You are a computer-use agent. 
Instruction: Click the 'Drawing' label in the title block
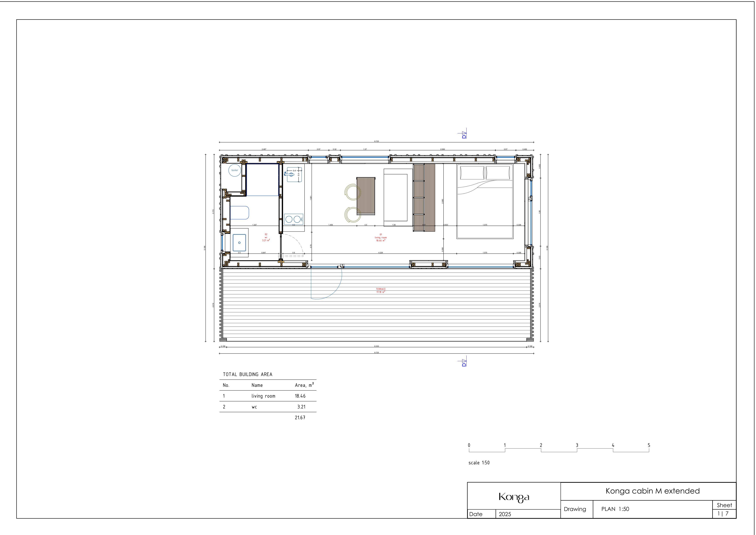click(x=575, y=509)
